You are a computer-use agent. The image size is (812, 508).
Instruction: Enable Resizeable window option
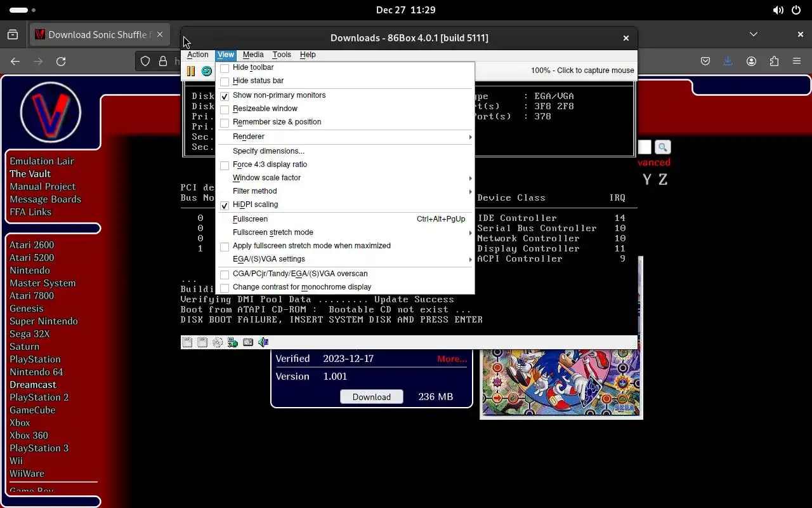click(x=225, y=109)
